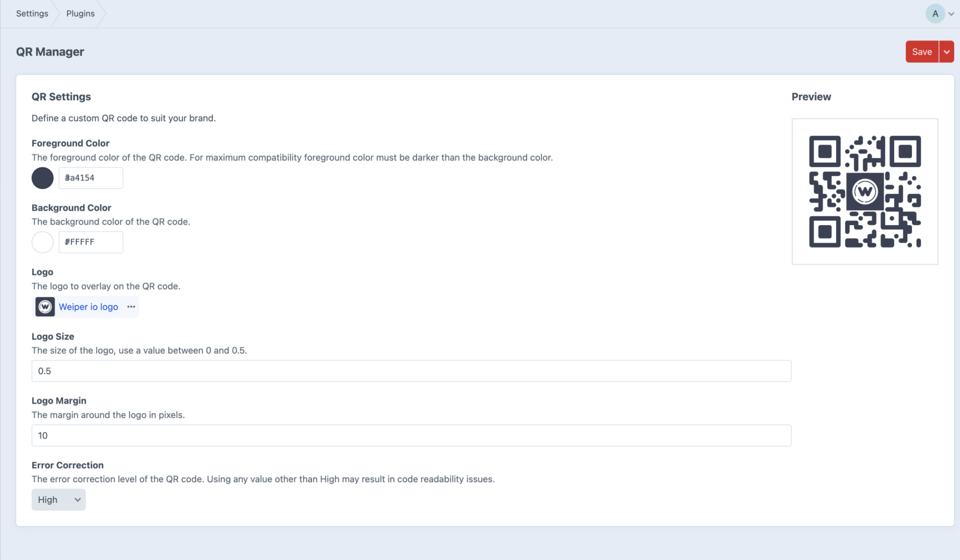Focus the Logo Margin input field
Screen dimensions: 960x560
411,435
